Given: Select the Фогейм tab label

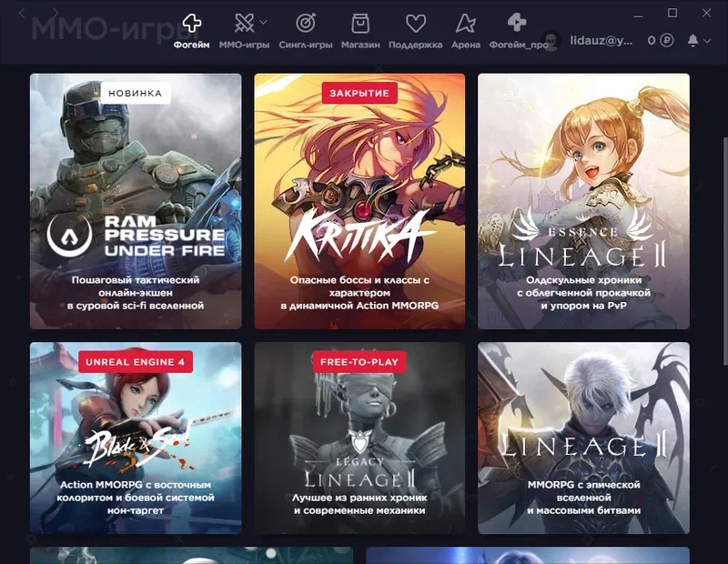Looking at the screenshot, I should tap(192, 45).
